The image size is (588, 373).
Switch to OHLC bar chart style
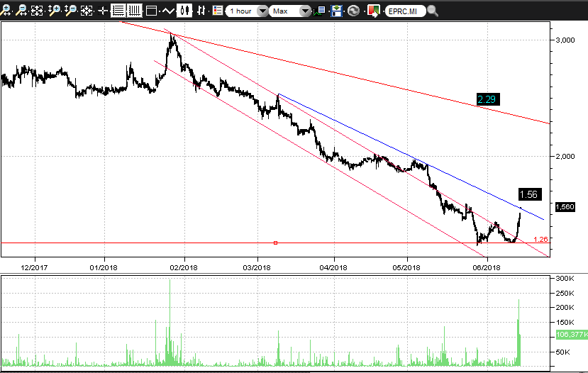pyautogui.click(x=201, y=11)
